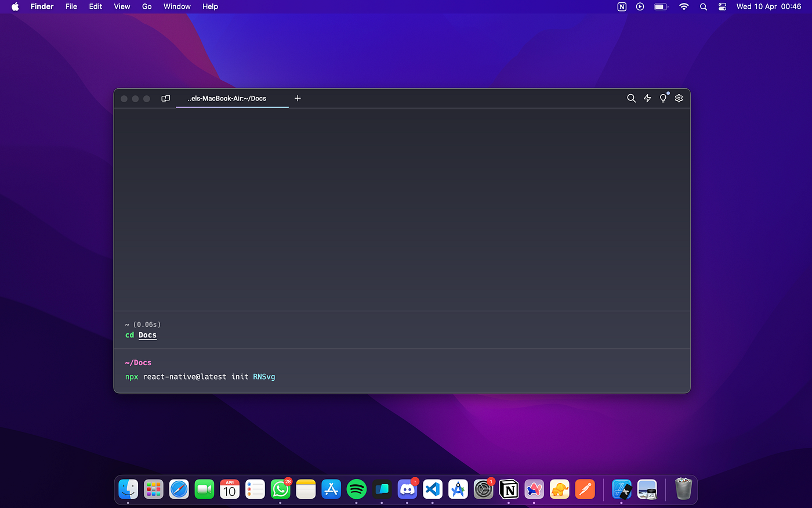Screen dimensions: 812x508
Task: Open Control Center in menu bar
Action: click(722, 6)
